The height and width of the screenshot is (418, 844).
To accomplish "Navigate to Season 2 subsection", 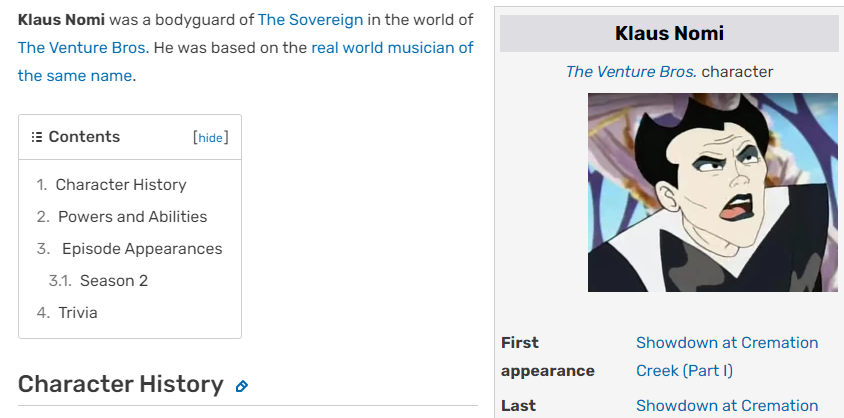I will (114, 280).
